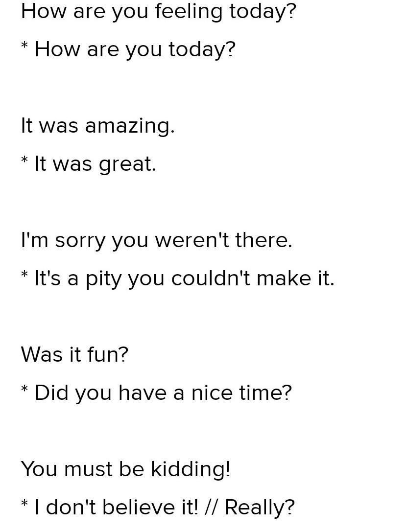The width and height of the screenshot is (407, 532).
Task: Click the asterisk before "I don't believe it!"
Action: pos(24,504)
